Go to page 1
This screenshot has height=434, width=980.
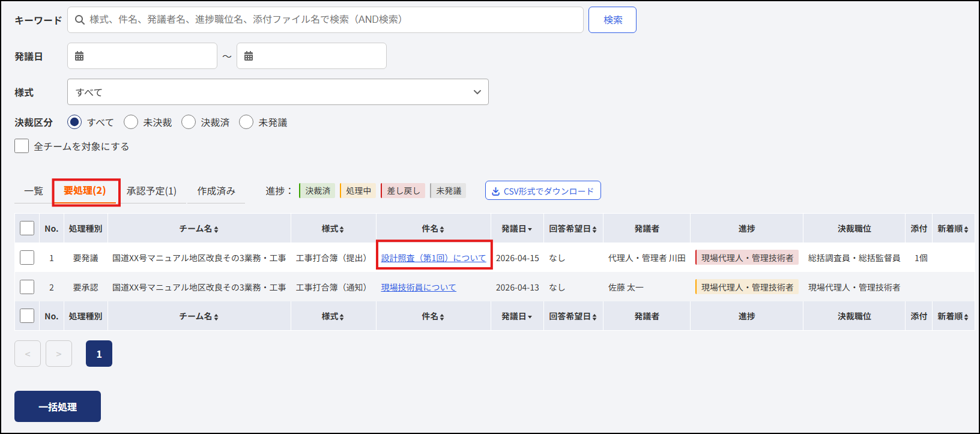[99, 354]
